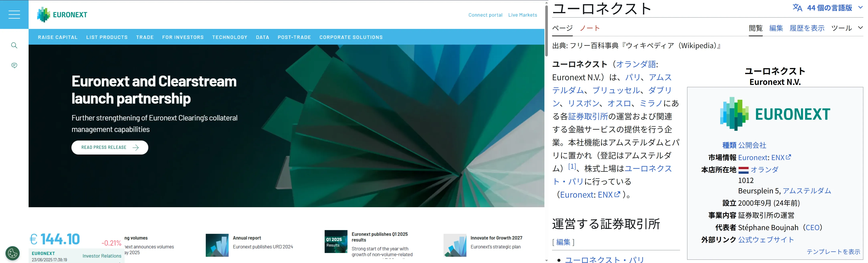868x263 pixels.
Task: Open the Connect portal link
Action: tap(485, 15)
